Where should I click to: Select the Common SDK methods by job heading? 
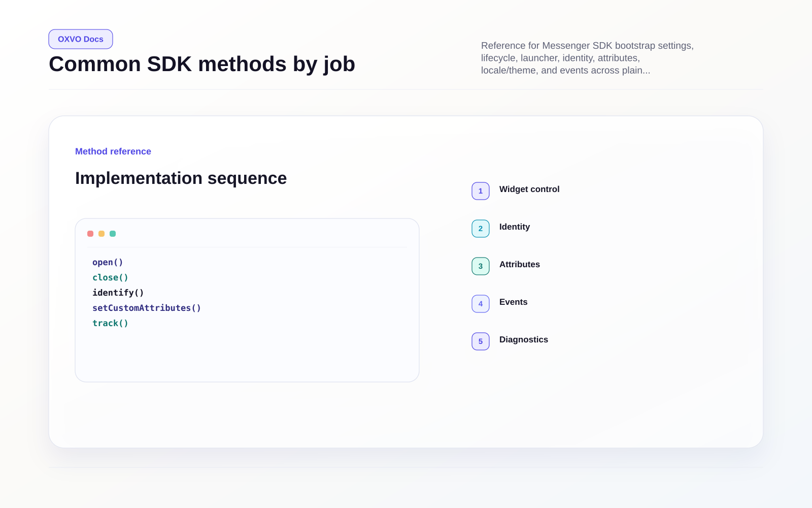(202, 64)
